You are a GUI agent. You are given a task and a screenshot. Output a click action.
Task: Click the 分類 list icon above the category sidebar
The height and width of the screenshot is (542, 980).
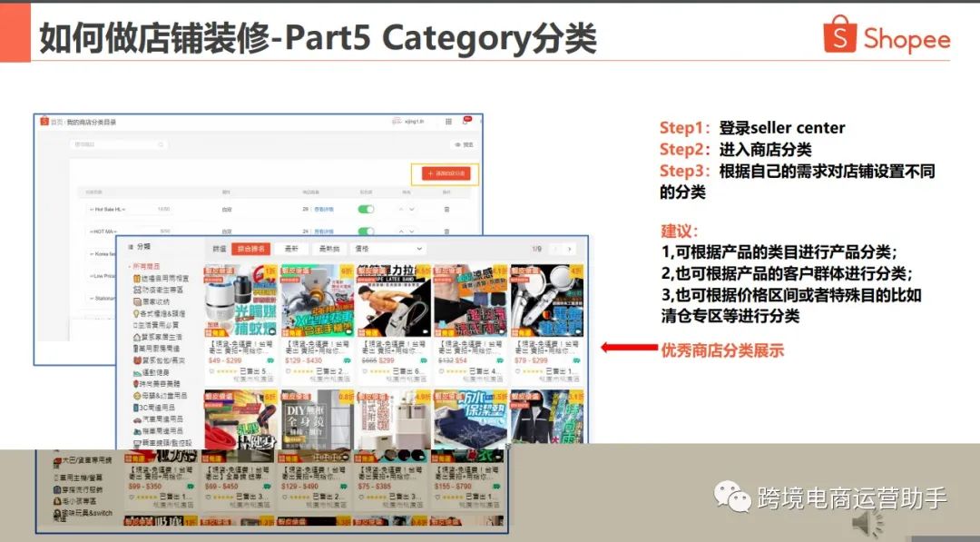pos(131,247)
